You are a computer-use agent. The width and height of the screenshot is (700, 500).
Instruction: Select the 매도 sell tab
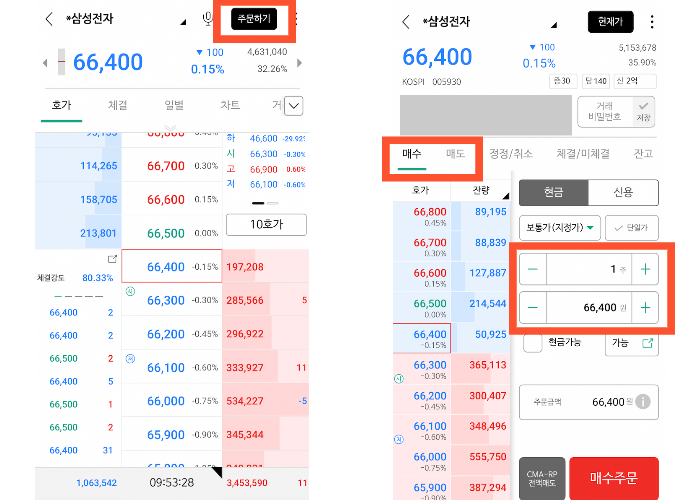point(455,154)
